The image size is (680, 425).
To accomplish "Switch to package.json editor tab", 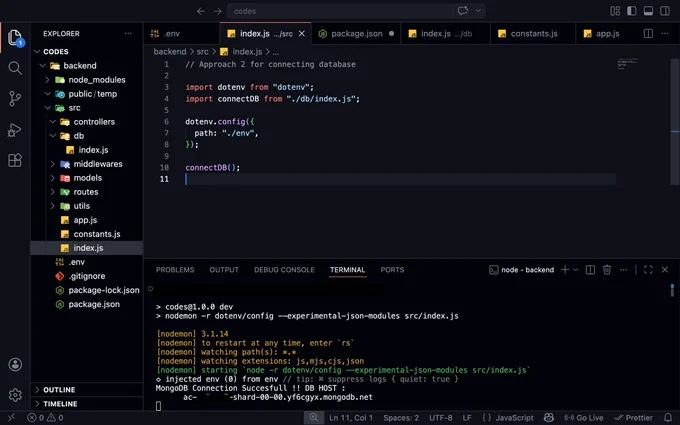I will tap(356, 33).
